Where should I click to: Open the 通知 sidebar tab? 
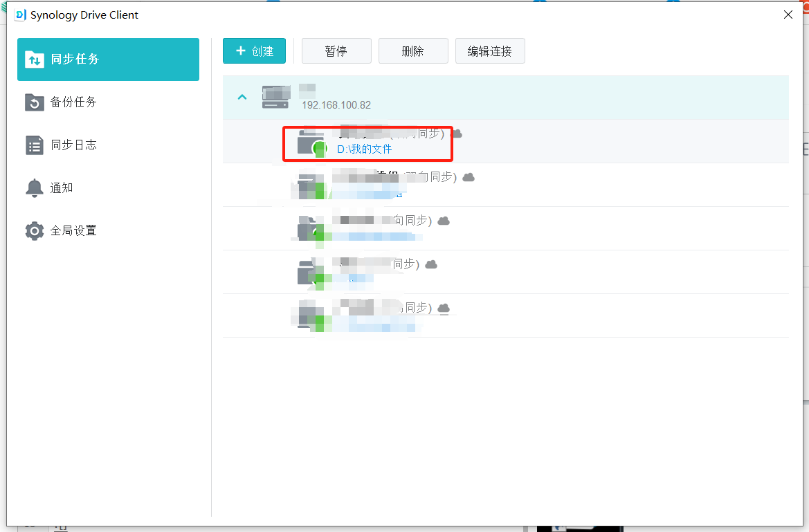coord(109,187)
